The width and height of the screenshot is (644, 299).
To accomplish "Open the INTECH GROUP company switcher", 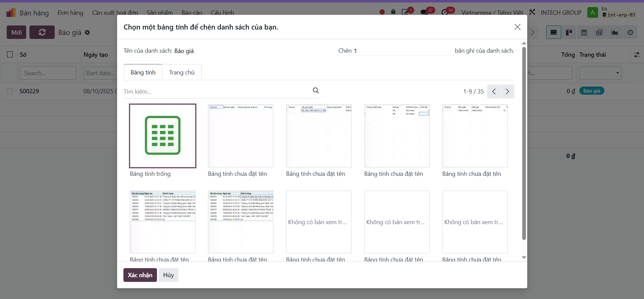I will click(x=561, y=12).
